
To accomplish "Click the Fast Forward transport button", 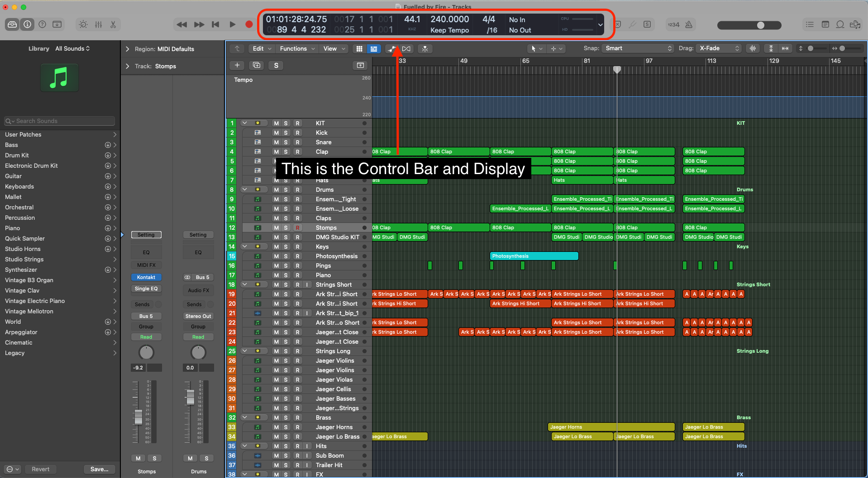I will tap(199, 24).
